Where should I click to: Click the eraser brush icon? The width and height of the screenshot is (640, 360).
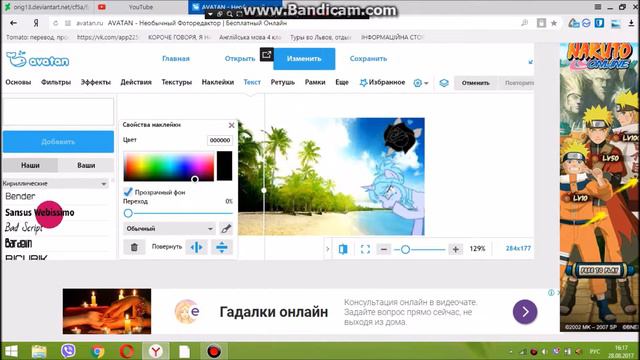(226, 229)
